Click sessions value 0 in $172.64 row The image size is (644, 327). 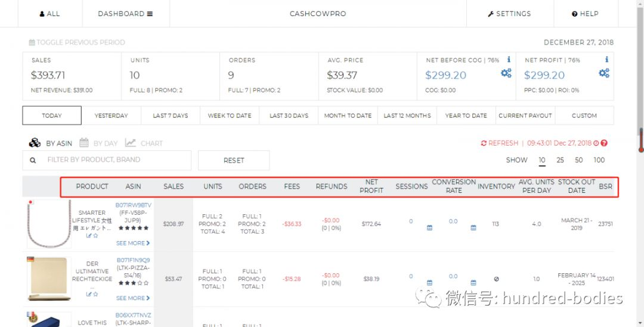pos(411,221)
